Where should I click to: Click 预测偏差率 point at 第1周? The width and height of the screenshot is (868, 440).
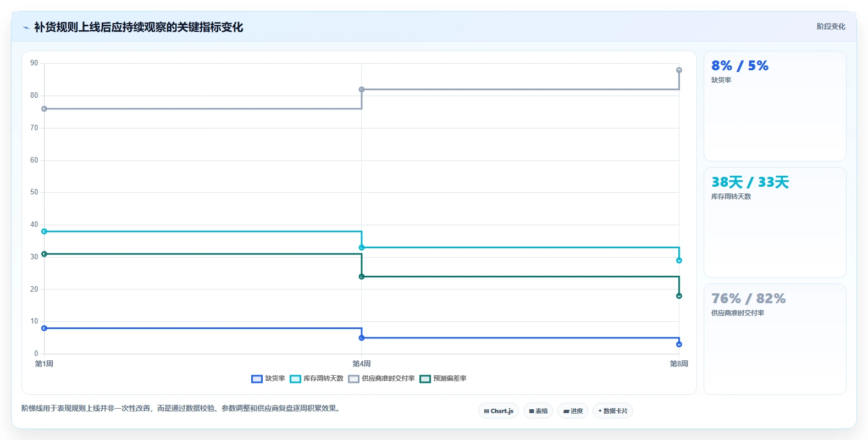pos(44,254)
